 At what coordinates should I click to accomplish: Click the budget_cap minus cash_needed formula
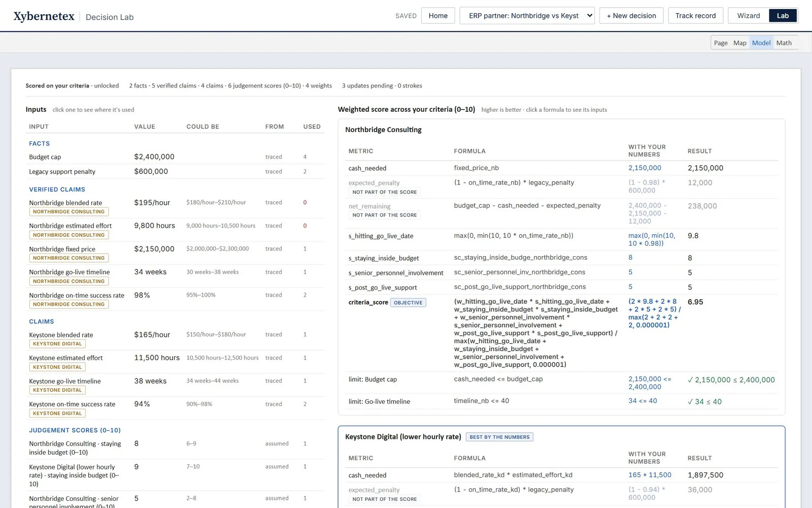527,205
